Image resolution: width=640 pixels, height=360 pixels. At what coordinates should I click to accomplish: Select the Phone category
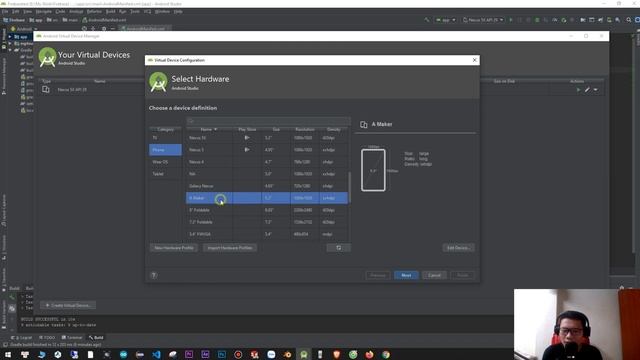click(165, 150)
